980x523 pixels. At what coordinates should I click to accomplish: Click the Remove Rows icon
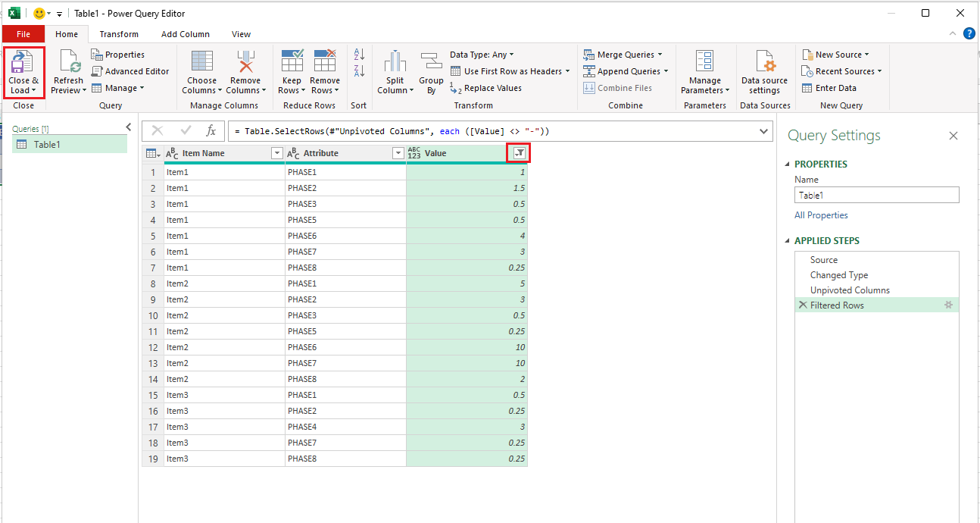(325, 62)
